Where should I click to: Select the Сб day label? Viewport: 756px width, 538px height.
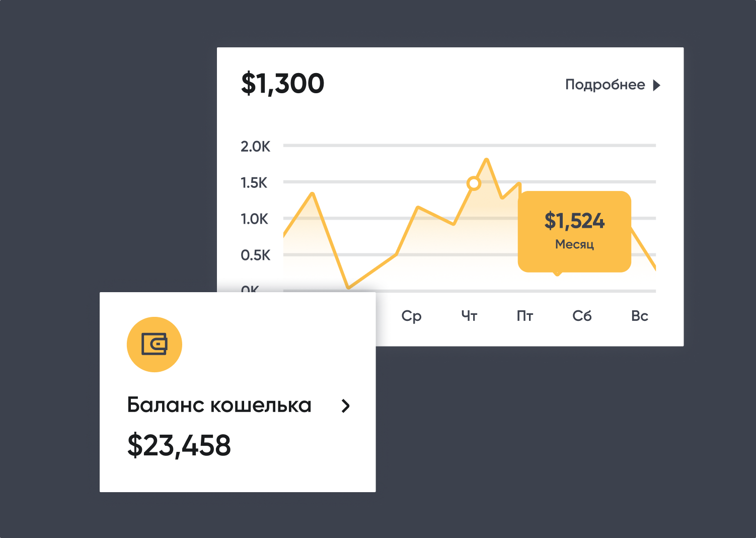point(582,316)
